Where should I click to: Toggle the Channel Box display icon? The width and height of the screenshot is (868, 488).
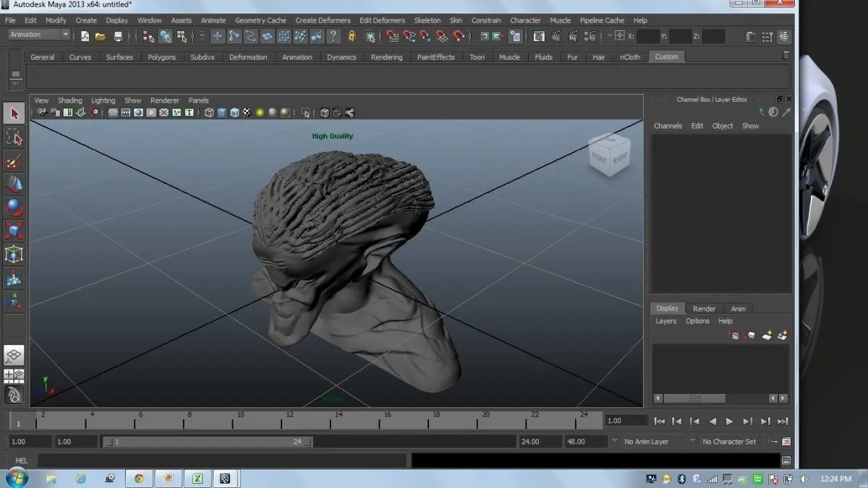pos(784,36)
